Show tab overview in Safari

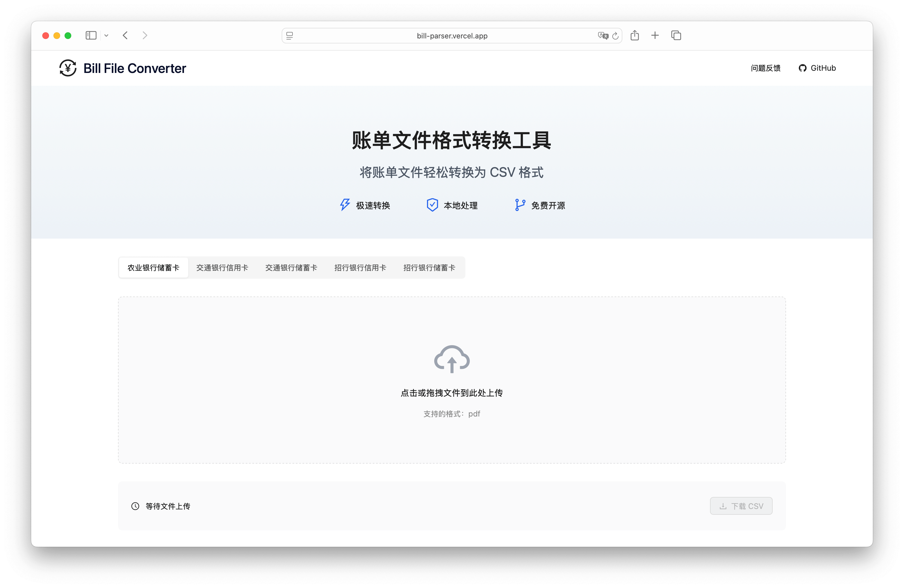(x=677, y=35)
